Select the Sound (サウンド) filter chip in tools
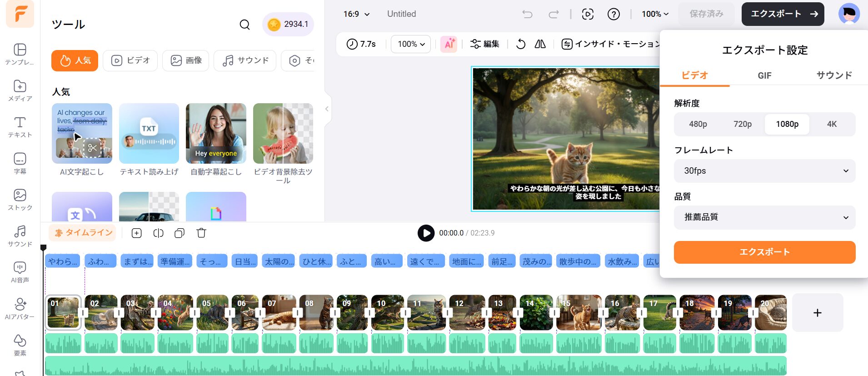Image resolution: width=868 pixels, height=376 pixels. (245, 60)
